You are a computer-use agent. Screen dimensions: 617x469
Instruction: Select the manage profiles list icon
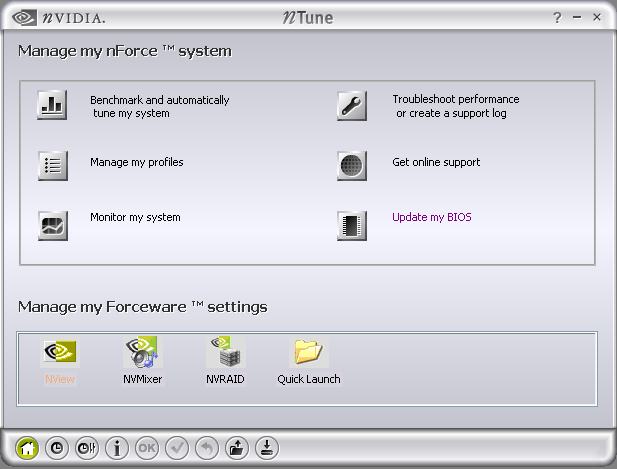(53, 166)
